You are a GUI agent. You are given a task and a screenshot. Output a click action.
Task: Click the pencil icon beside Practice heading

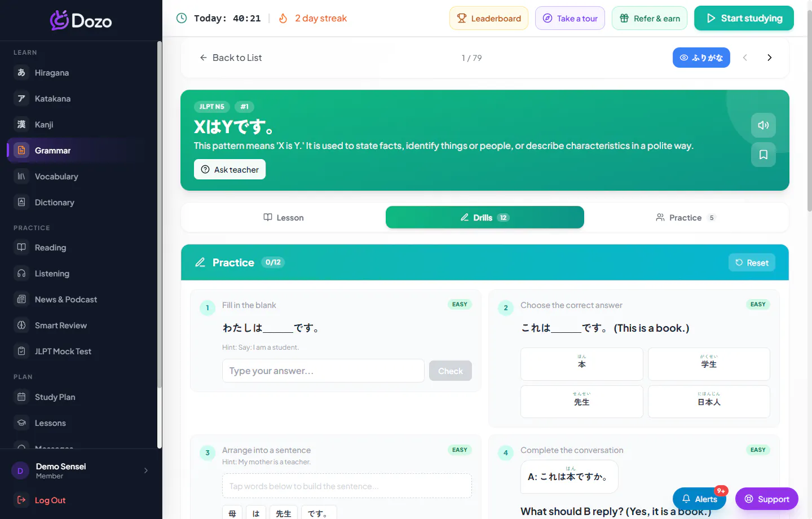coord(200,262)
